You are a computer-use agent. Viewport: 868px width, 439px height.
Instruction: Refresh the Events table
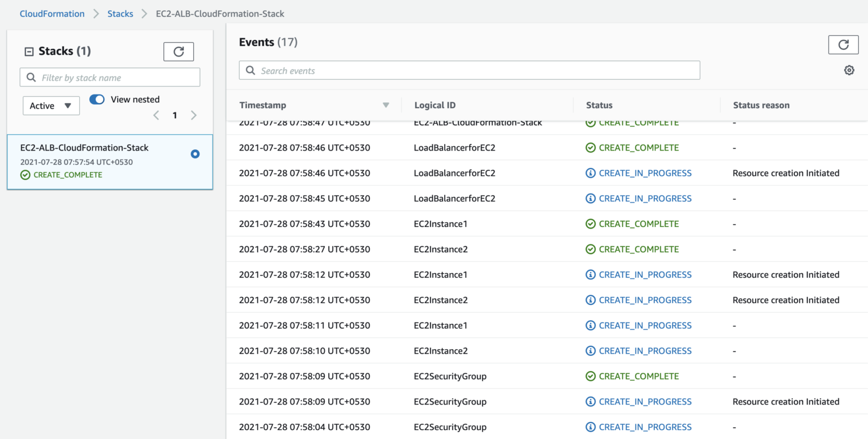pyautogui.click(x=843, y=45)
